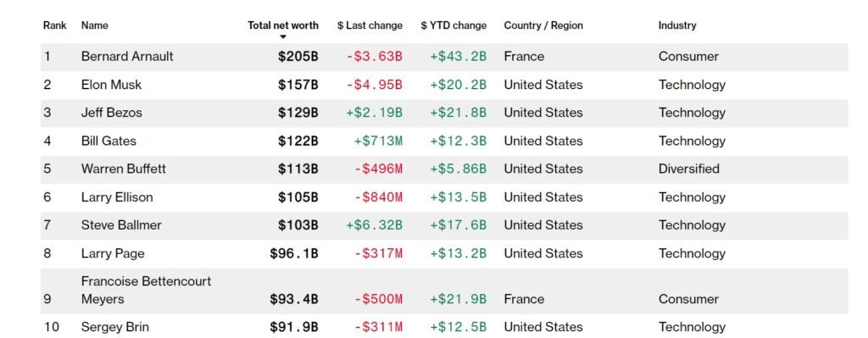
Task: Click the Rank column header
Action: [55, 25]
